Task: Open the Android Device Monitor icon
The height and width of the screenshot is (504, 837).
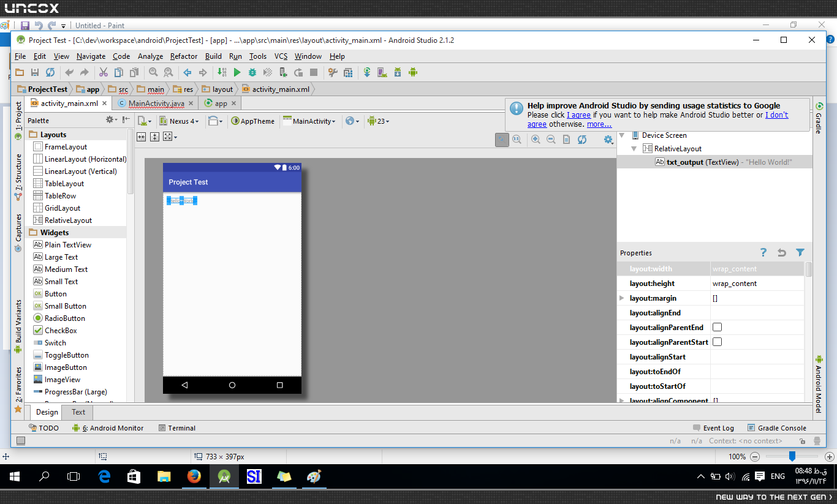Action: point(413,72)
